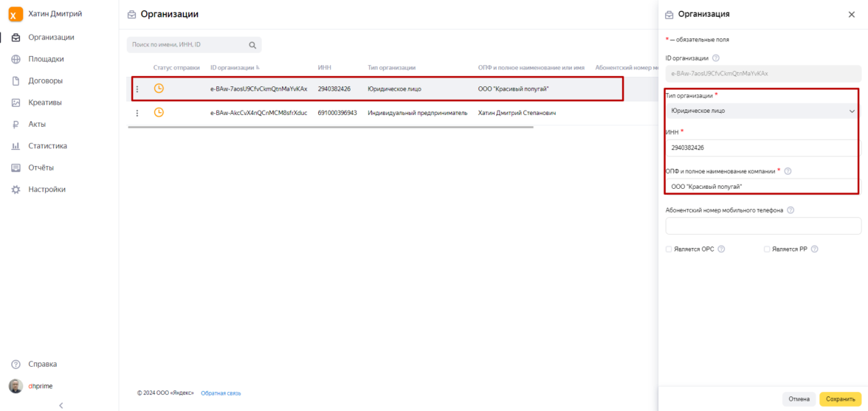Enable the Является ОРС checkbox

[669, 249]
